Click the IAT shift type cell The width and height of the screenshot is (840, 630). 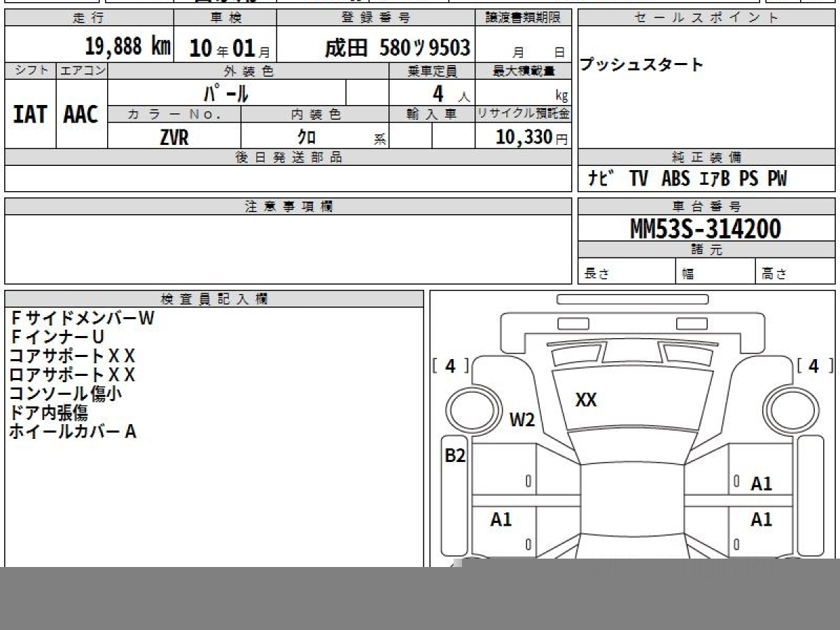point(30,114)
